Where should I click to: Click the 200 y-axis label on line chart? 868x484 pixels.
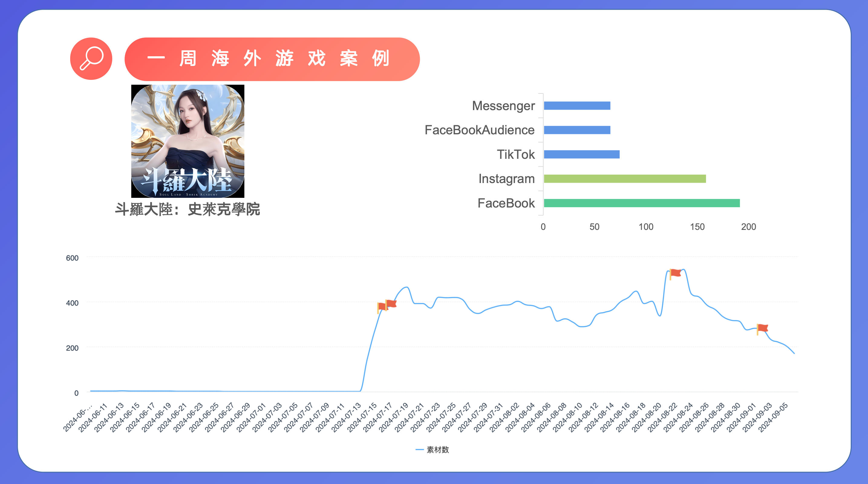[x=72, y=348]
